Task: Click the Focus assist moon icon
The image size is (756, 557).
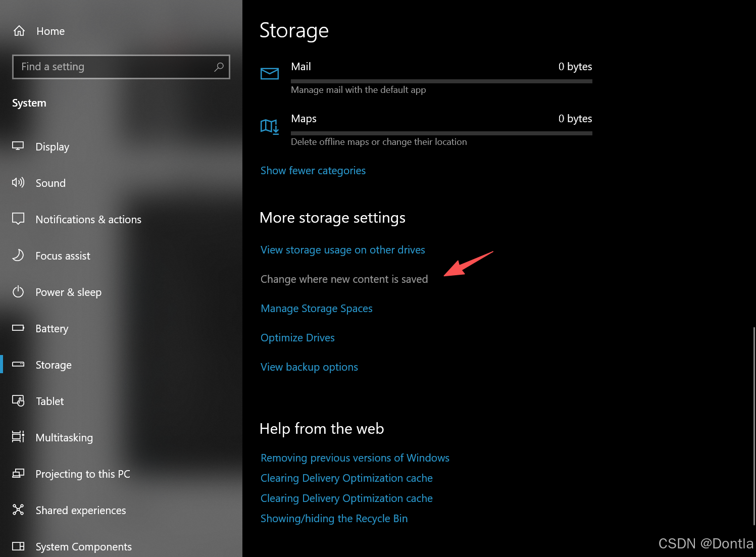Action: (x=18, y=255)
